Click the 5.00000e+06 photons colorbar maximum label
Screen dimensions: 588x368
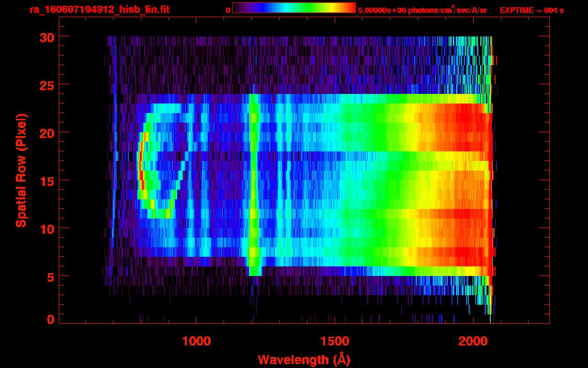(x=422, y=10)
